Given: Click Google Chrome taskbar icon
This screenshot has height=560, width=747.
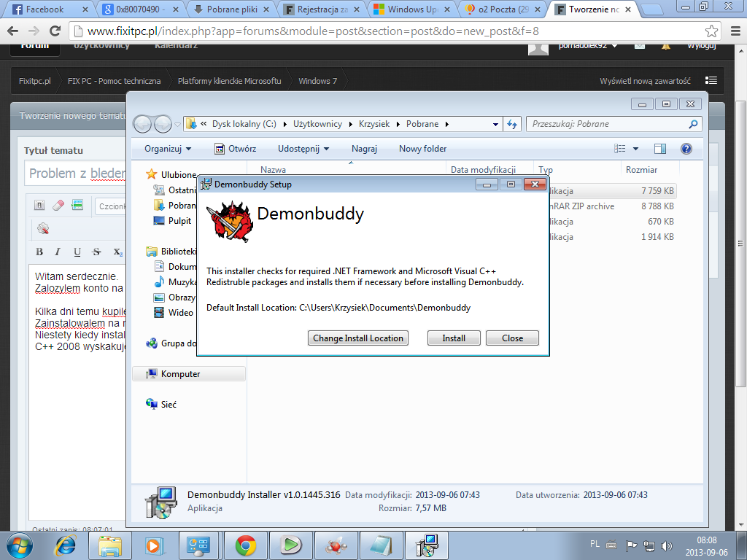Looking at the screenshot, I should [246, 545].
